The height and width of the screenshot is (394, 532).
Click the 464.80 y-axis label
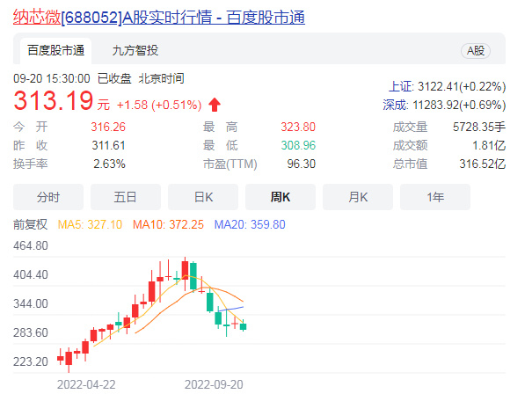[x=31, y=245]
